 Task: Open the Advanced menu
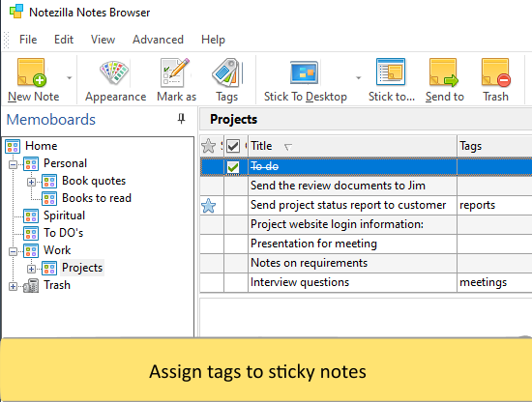158,40
